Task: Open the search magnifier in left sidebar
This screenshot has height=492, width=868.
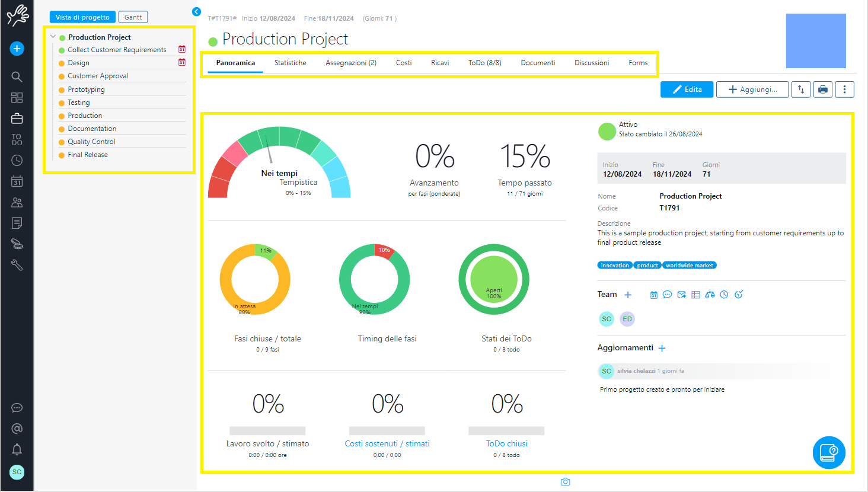Action: click(x=17, y=76)
